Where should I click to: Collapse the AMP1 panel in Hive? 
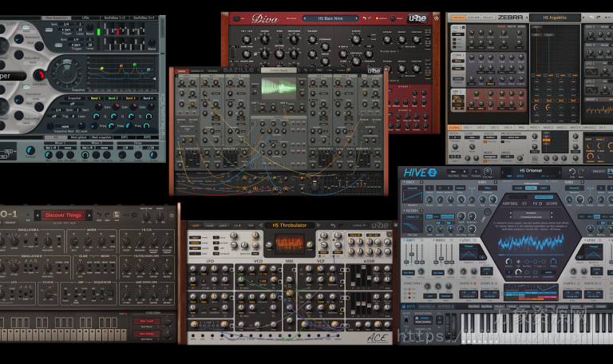point(404,240)
